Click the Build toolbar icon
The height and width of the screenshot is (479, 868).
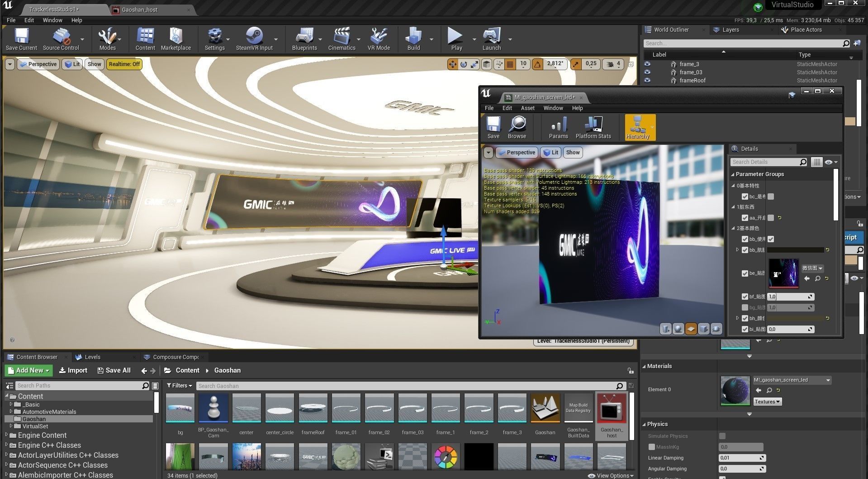point(413,39)
